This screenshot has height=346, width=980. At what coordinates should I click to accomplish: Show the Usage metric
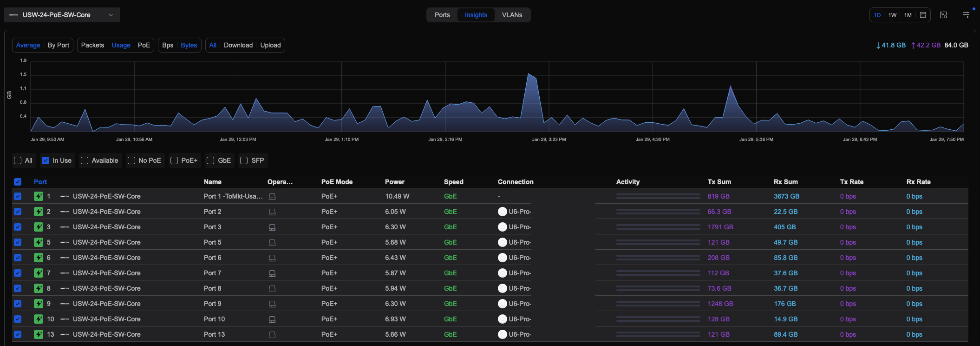pyautogui.click(x=121, y=45)
